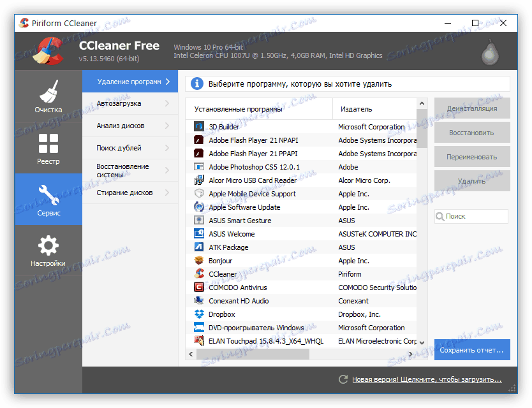This screenshot has height=408, width=532.
Task: Click the vertical scrollbar down arrow
Action: (422, 343)
